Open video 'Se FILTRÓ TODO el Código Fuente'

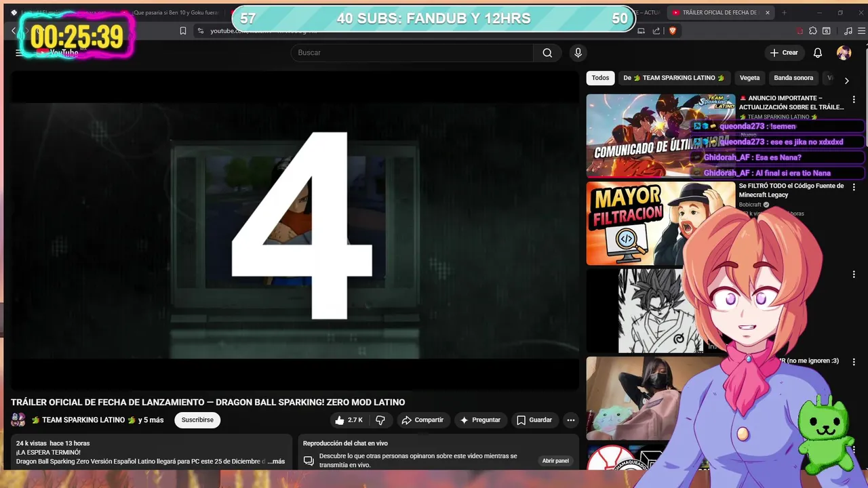[791, 190]
